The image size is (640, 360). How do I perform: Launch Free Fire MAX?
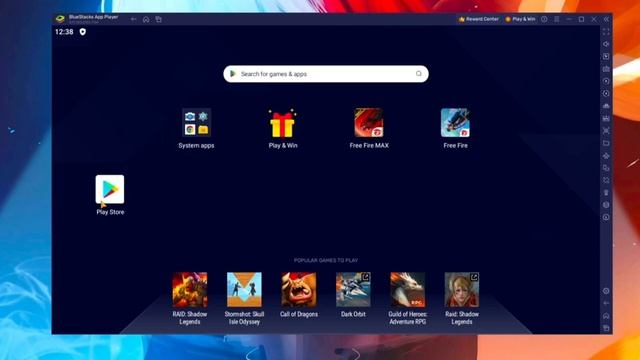(x=369, y=122)
